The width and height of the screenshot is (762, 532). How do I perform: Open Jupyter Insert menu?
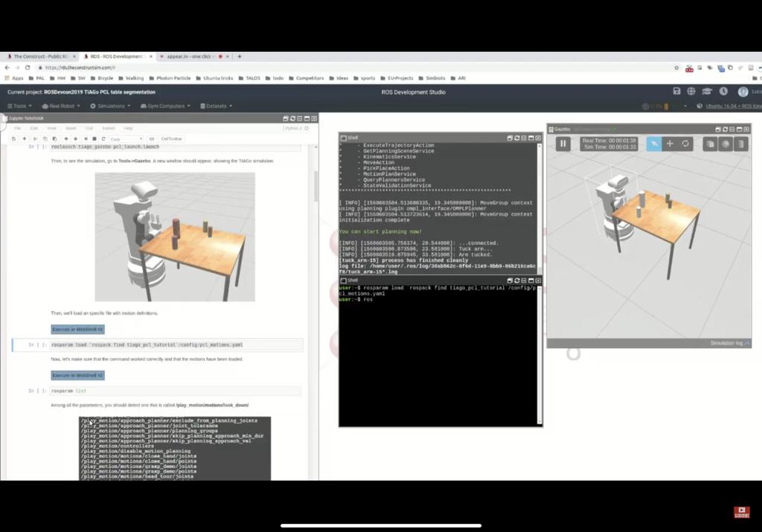71,128
